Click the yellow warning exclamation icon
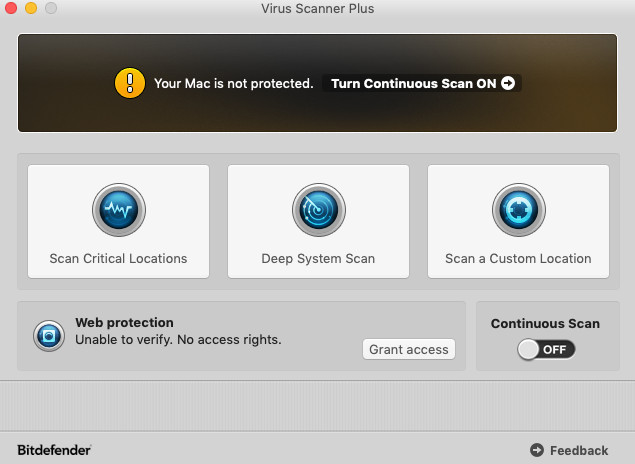 pyautogui.click(x=130, y=83)
